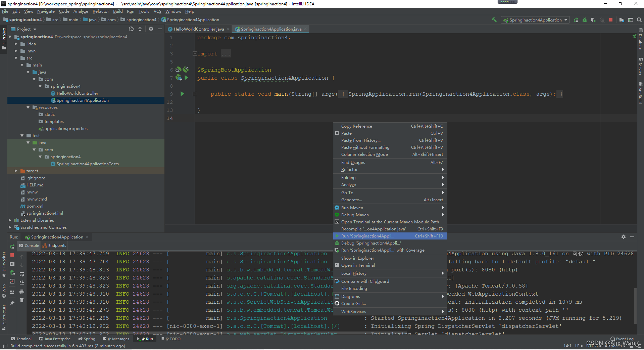Toggle the Ant Build side panel
This screenshot has height=350, width=644.
[640, 93]
